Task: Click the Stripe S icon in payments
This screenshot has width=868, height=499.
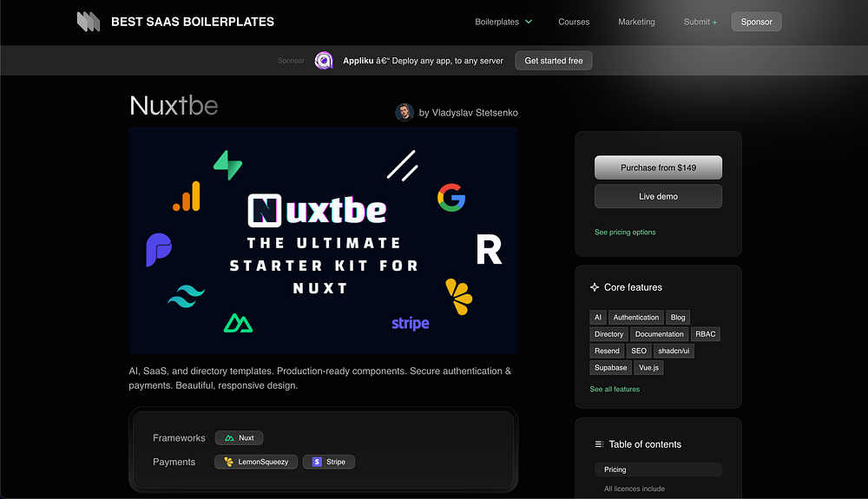Action: [x=317, y=462]
